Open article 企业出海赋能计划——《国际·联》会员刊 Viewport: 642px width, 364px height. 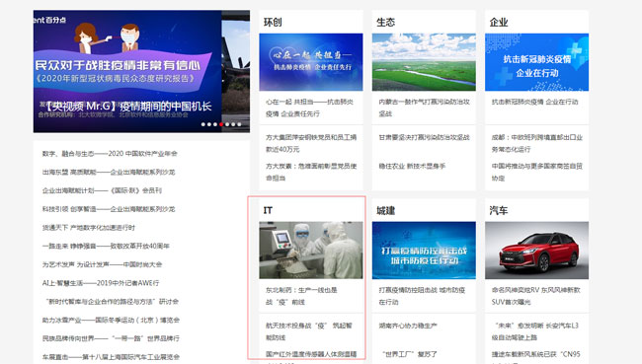tap(102, 190)
